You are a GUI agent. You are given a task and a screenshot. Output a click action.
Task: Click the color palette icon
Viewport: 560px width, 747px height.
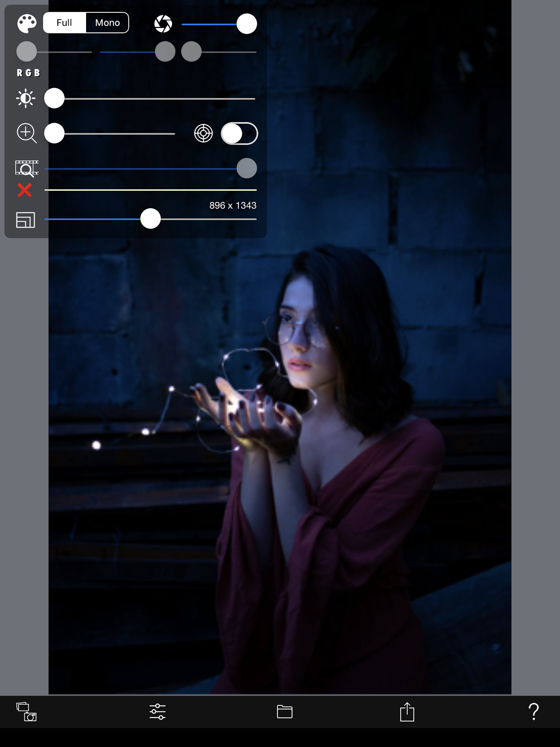(27, 24)
